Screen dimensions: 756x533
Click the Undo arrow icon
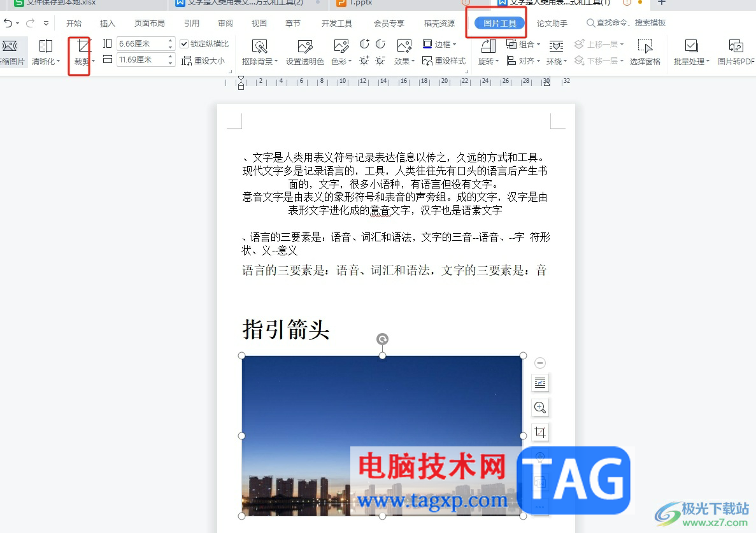pyautogui.click(x=8, y=23)
